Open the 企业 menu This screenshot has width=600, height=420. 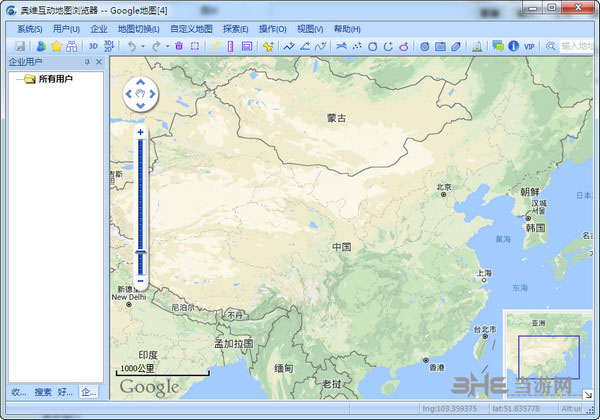coord(99,29)
